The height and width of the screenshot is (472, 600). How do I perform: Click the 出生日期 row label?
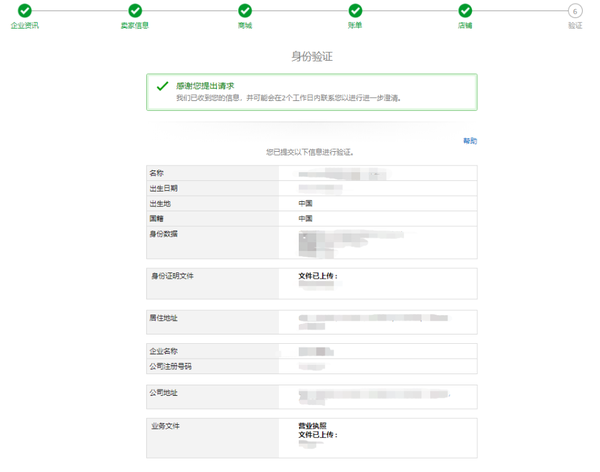point(163,188)
